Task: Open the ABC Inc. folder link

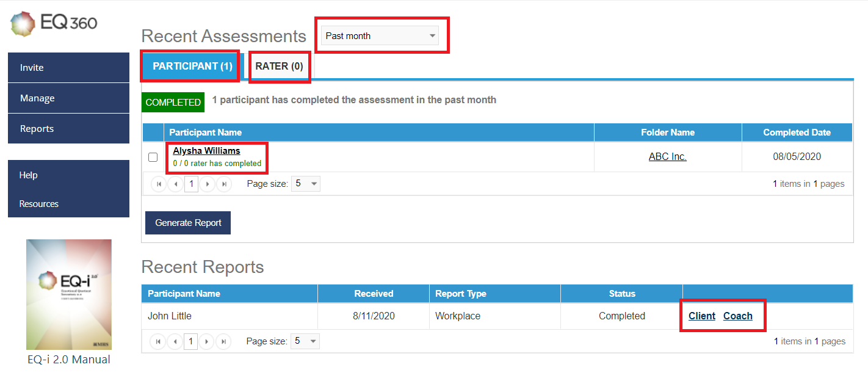Action: click(668, 157)
